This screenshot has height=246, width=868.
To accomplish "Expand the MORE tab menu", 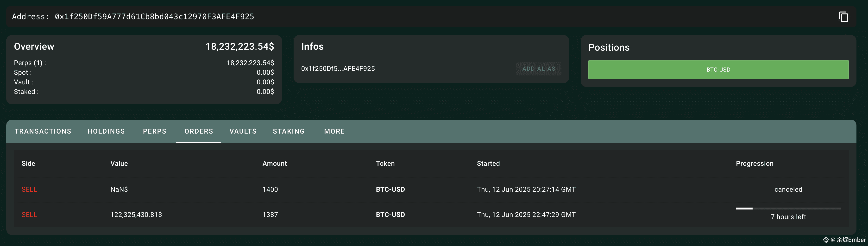I will click(334, 131).
